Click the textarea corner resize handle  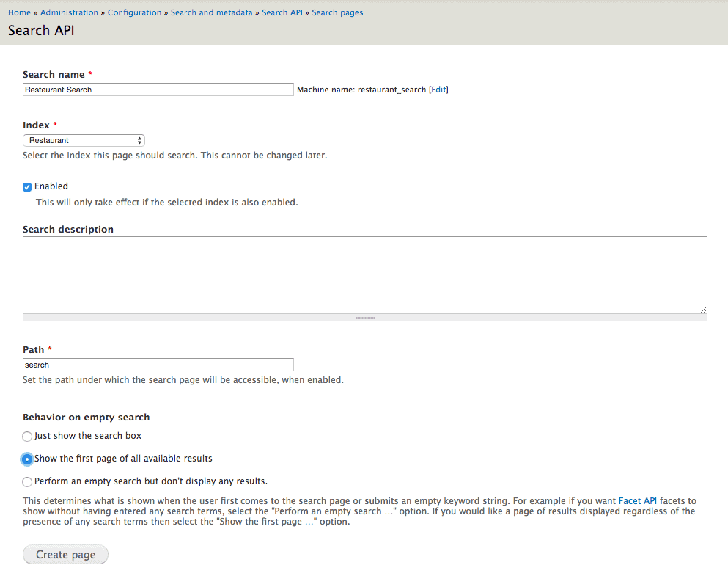pos(703,310)
